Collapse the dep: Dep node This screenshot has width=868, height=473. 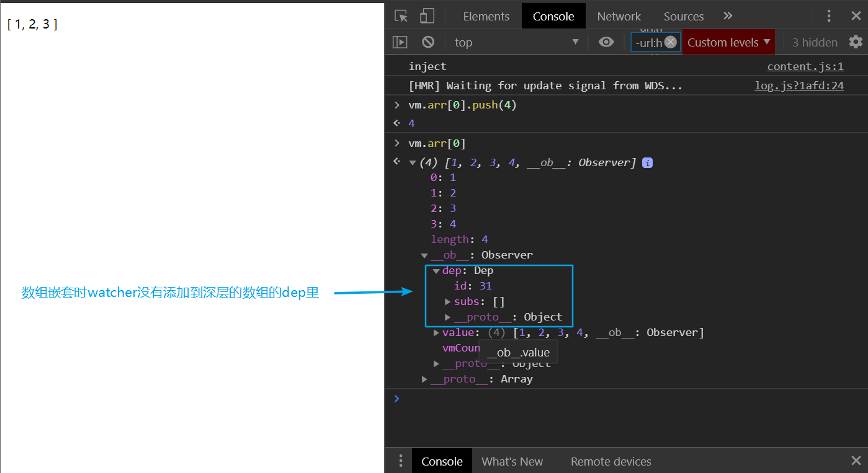436,271
